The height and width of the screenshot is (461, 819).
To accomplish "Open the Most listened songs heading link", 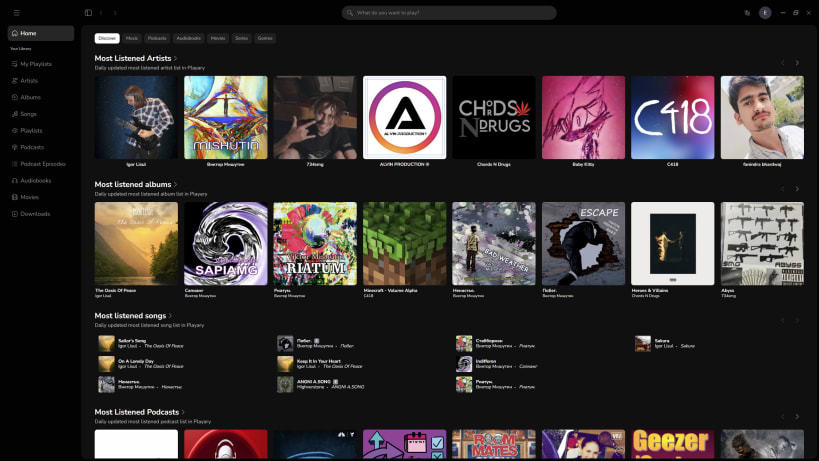I will (130, 315).
